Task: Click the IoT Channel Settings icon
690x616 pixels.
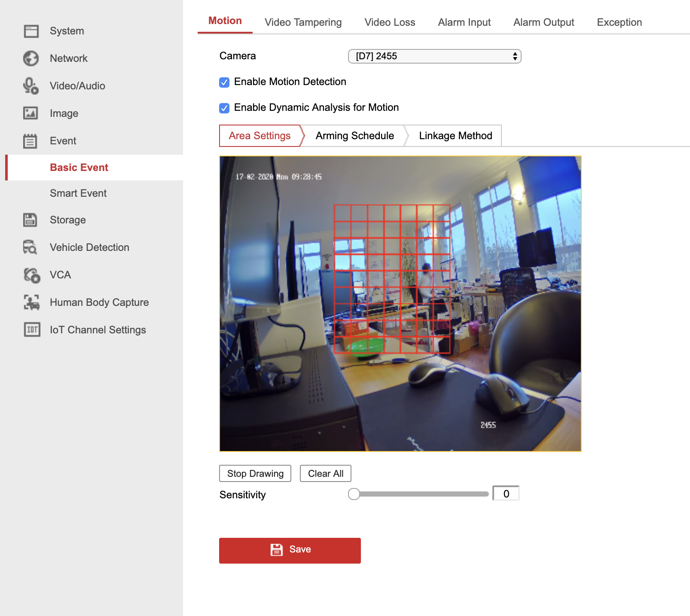Action: pos(32,330)
